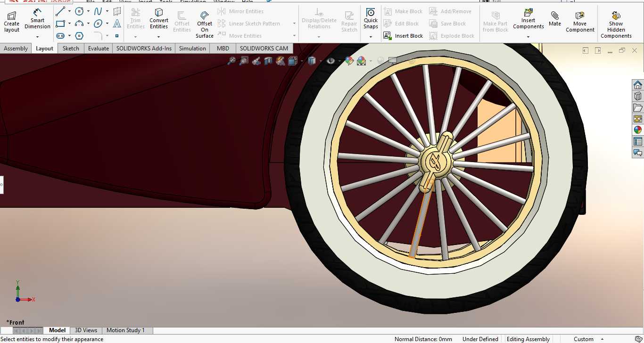Switch to the 3D Views tab
The width and height of the screenshot is (644, 343).
point(86,330)
